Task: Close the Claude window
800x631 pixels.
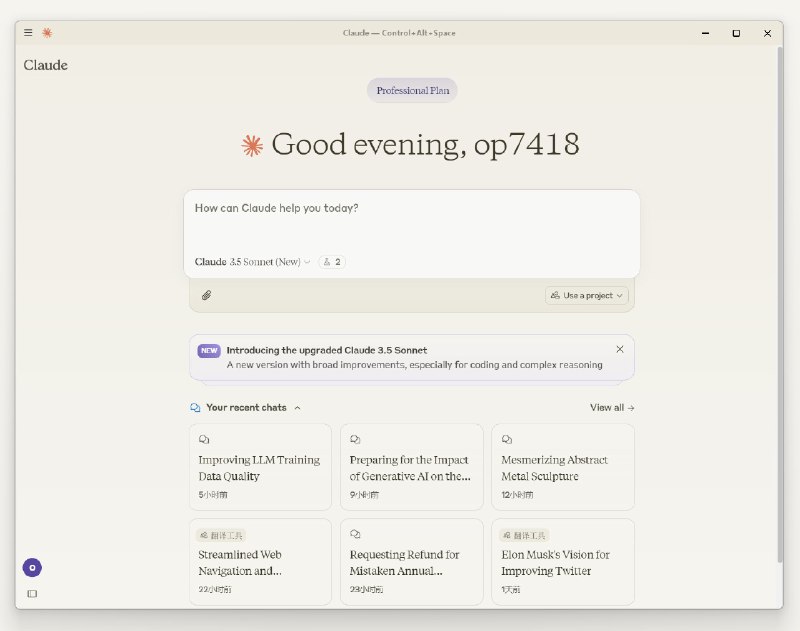Action: click(x=767, y=33)
